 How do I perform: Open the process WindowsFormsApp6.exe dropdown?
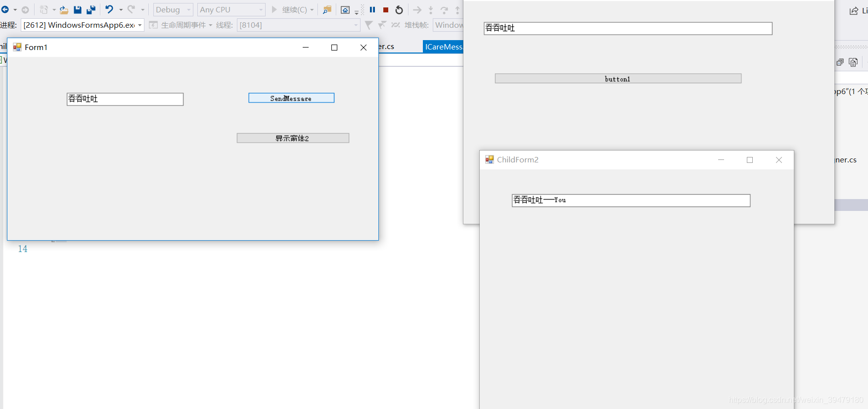coord(83,25)
